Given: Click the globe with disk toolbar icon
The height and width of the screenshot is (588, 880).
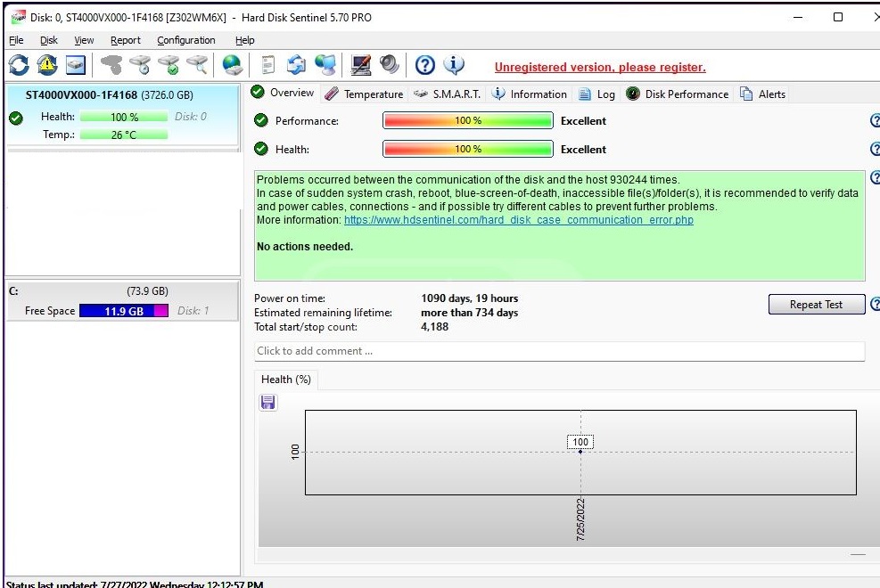Looking at the screenshot, I should coord(233,65).
